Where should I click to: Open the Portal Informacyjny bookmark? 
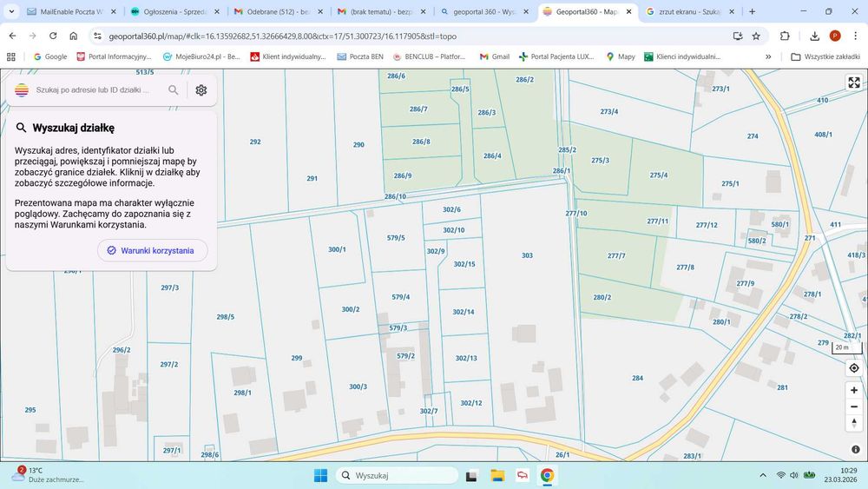tap(114, 56)
